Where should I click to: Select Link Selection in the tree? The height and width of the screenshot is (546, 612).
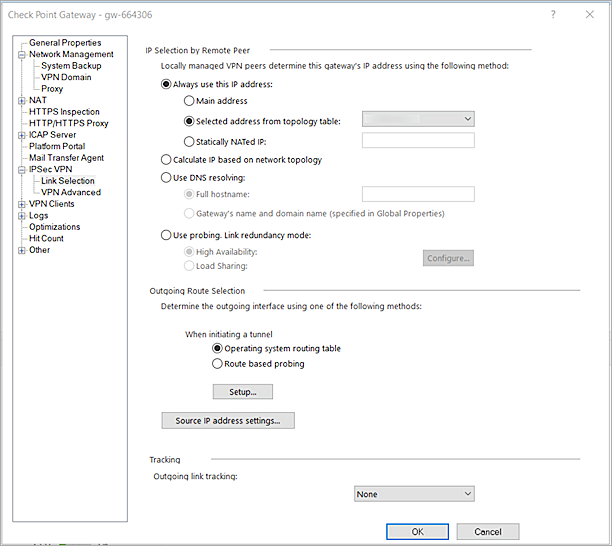pos(68,181)
